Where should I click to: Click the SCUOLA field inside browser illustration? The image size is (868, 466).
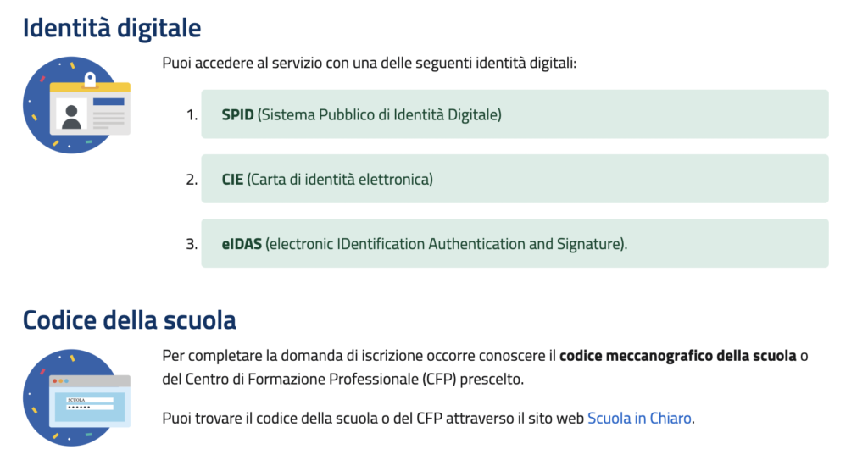pyautogui.click(x=90, y=400)
